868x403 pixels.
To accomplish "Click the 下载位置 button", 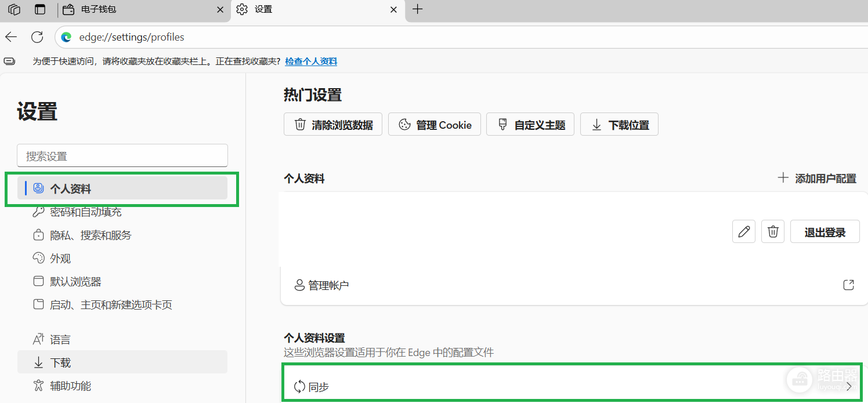I will (x=619, y=125).
